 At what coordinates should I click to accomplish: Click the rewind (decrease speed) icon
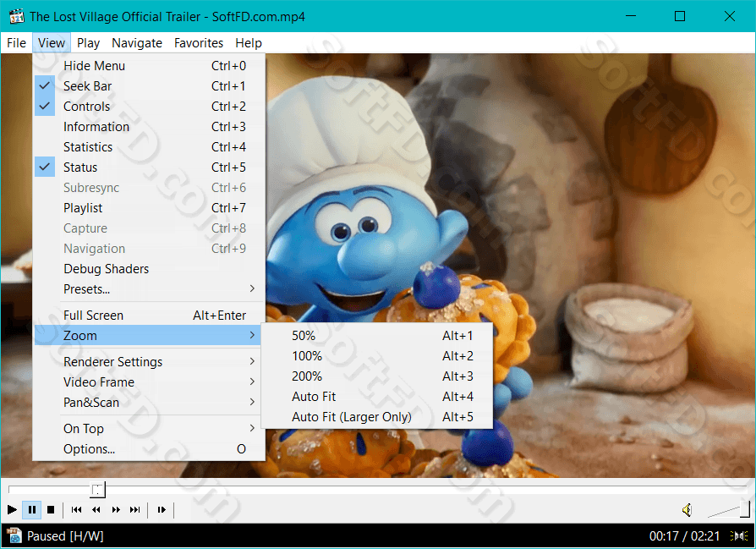pyautogui.click(x=96, y=509)
